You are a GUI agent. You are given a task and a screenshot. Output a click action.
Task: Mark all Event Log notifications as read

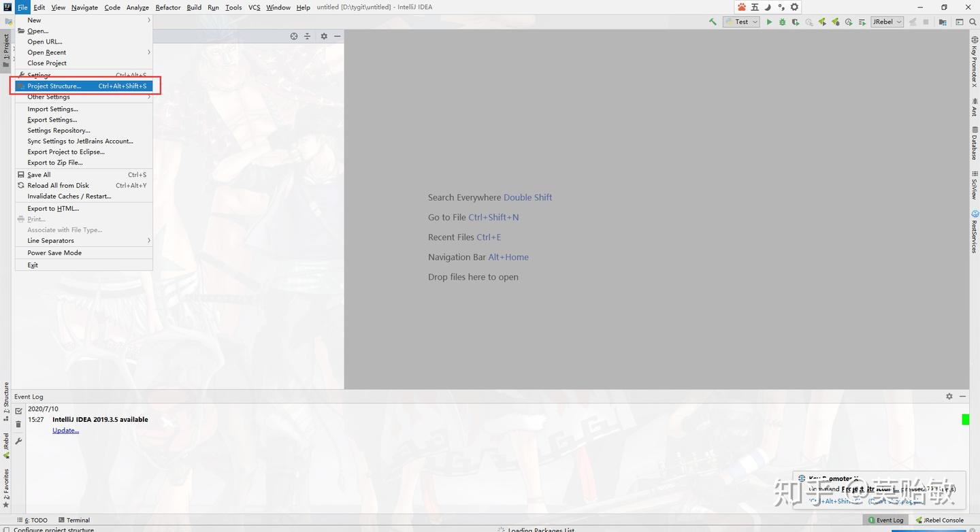click(18, 411)
